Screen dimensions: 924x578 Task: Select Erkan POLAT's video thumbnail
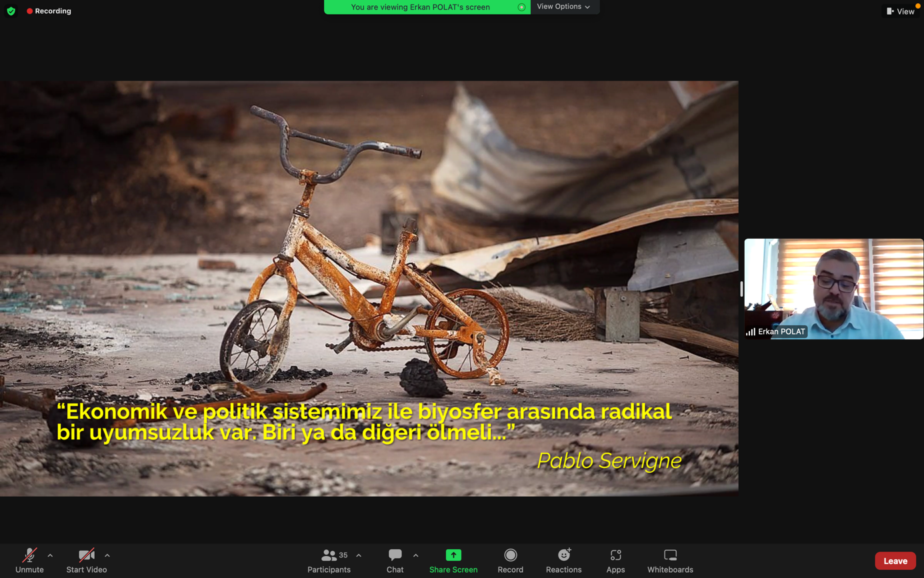pos(834,289)
